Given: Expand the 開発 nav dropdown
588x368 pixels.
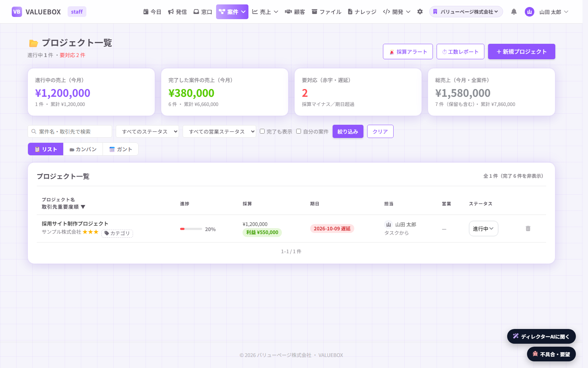Looking at the screenshot, I should 397,12.
